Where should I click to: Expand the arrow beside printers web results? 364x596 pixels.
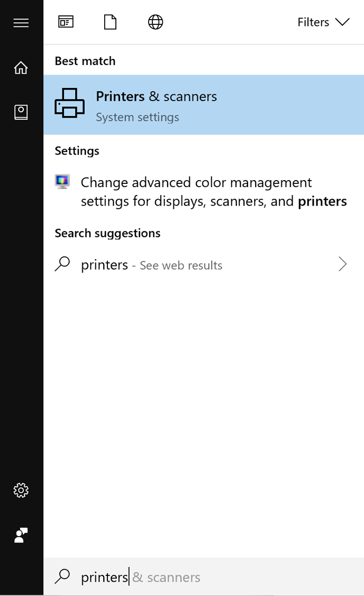343,264
